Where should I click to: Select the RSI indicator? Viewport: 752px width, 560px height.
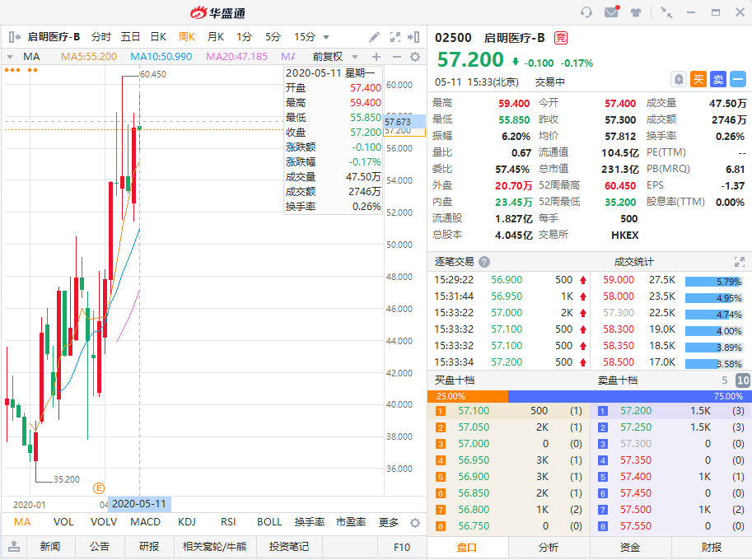228,522
